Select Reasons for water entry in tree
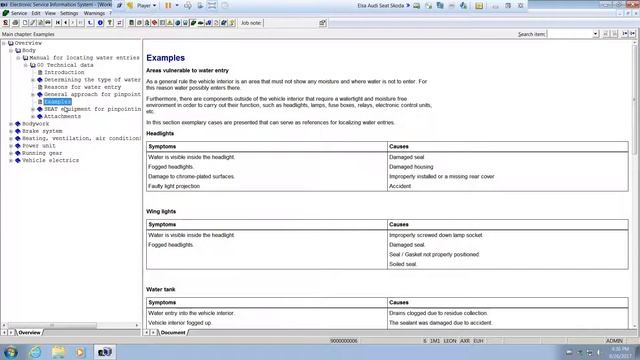This screenshot has width=640, height=360. 82,87
